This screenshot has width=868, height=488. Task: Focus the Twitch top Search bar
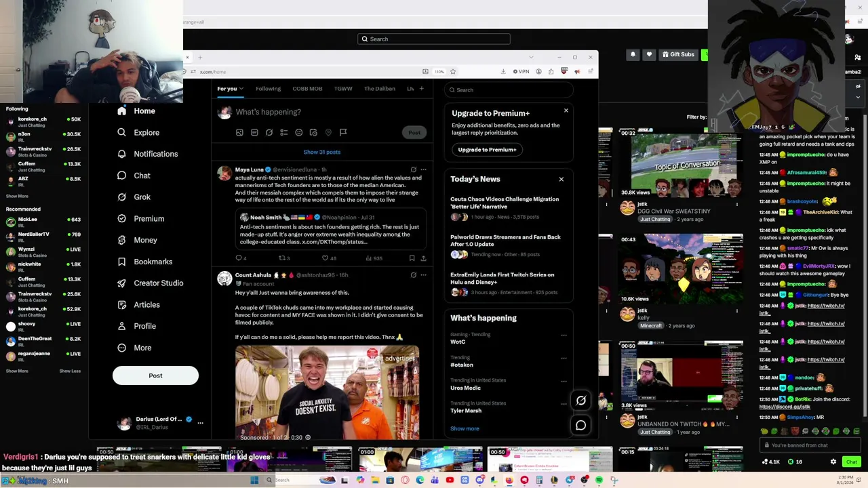click(x=434, y=39)
